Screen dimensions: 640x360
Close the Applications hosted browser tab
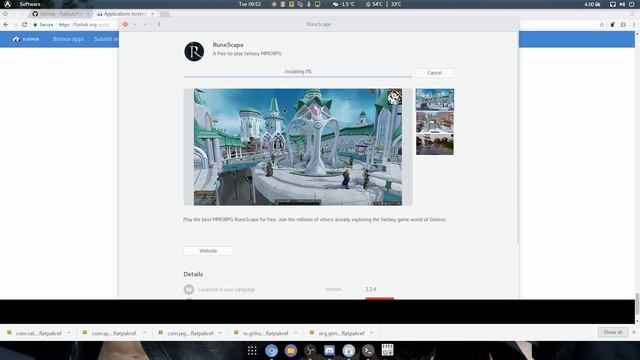pos(153,14)
